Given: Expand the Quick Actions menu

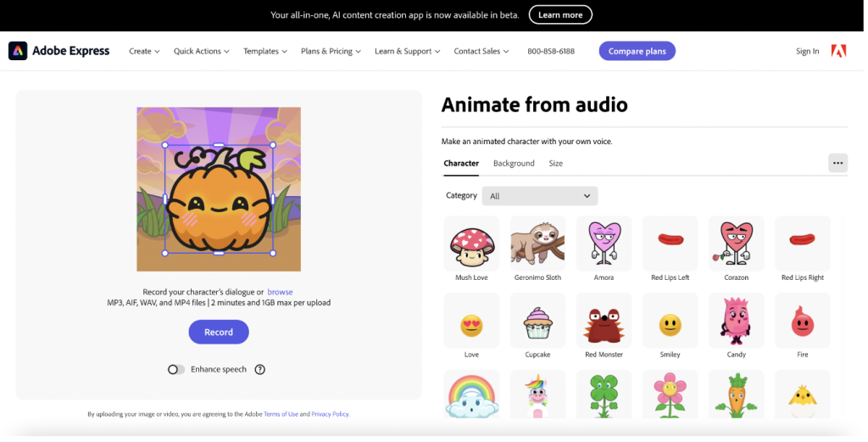Looking at the screenshot, I should coord(201,51).
